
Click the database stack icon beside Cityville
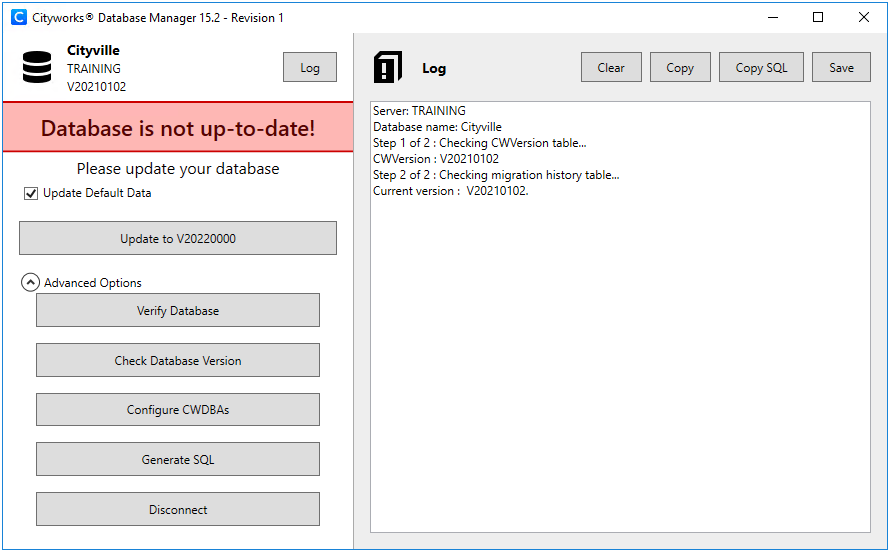[37, 67]
